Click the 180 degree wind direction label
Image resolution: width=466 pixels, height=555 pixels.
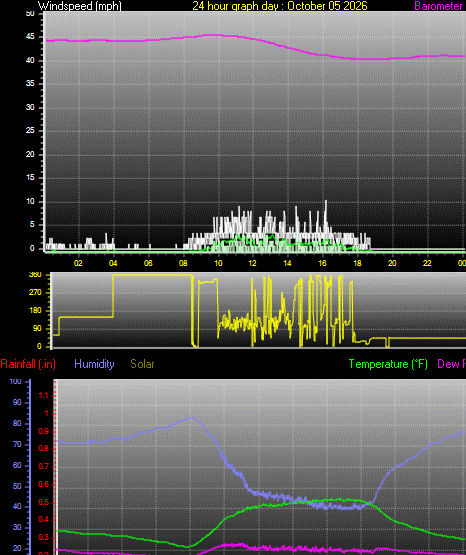tap(35, 310)
